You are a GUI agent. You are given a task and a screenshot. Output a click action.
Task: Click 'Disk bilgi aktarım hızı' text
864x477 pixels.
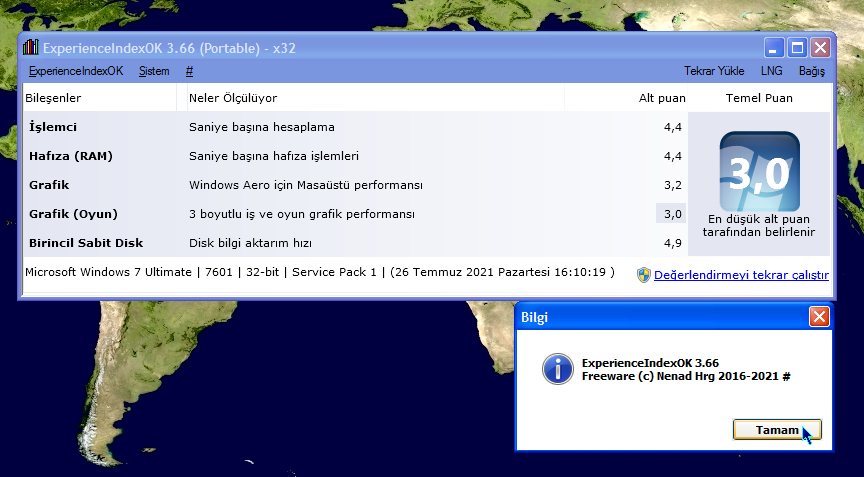pos(250,243)
